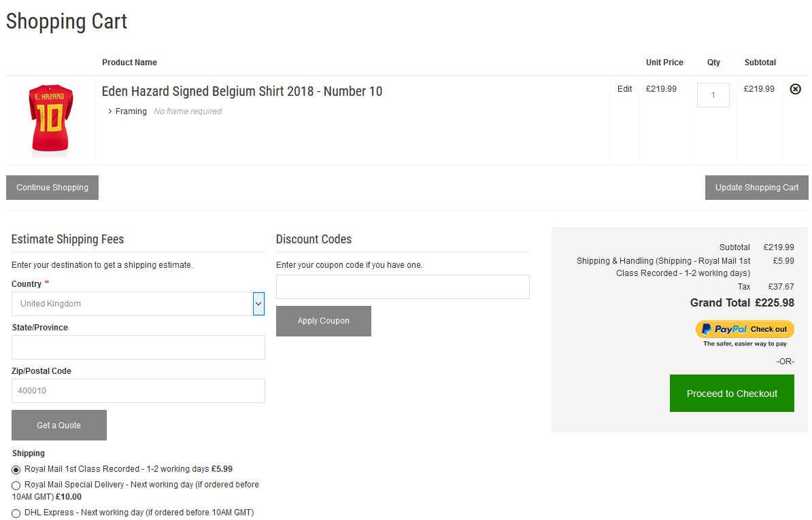Open the Country dropdown
Image resolution: width=812 pixels, height=520 pixels.
(138, 304)
